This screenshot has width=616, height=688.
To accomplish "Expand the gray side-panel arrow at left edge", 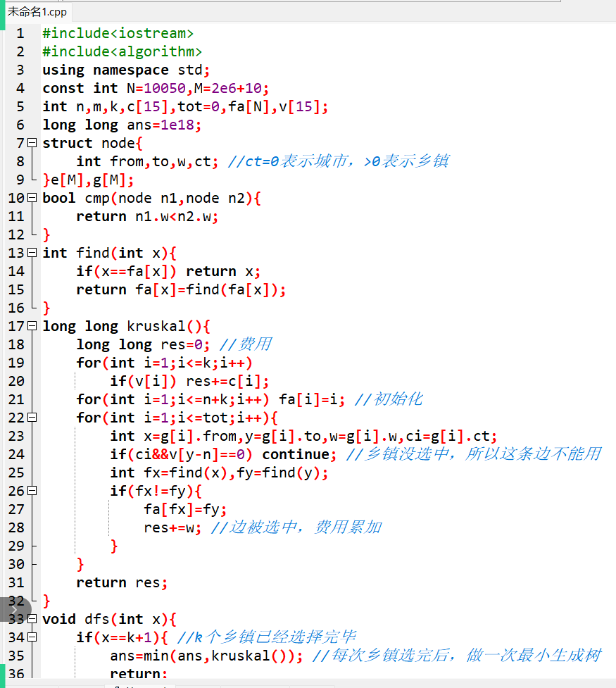I will pyautogui.click(x=14, y=609).
